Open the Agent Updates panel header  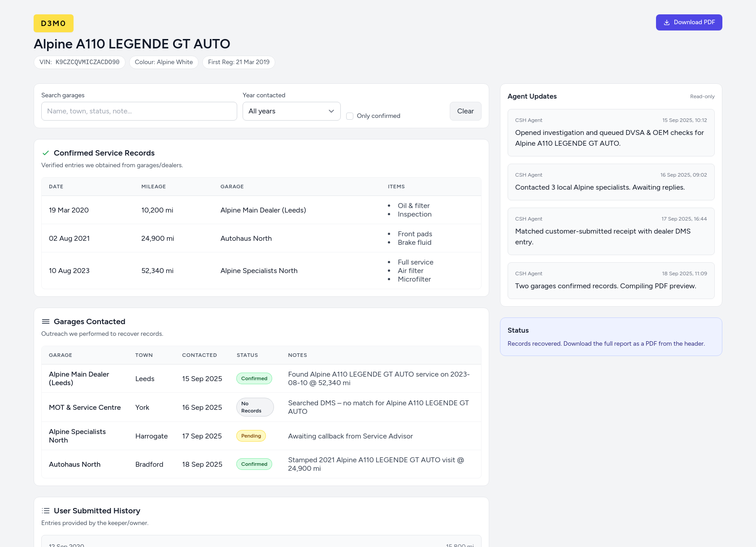pos(532,96)
